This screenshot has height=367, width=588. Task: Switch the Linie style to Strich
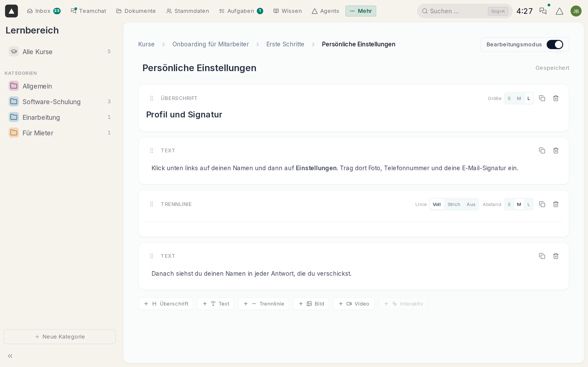tap(454, 204)
